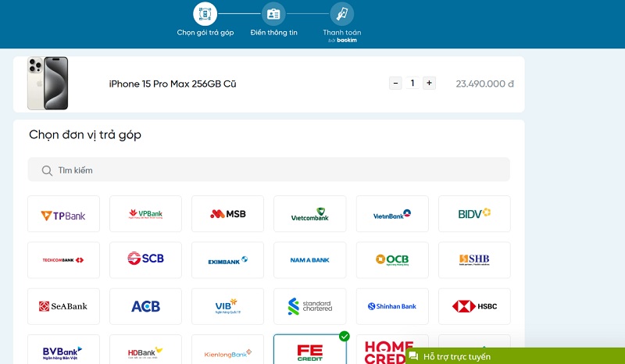The width and height of the screenshot is (625, 364).
Task: Select the BIDV bank option
Action: [x=474, y=214]
